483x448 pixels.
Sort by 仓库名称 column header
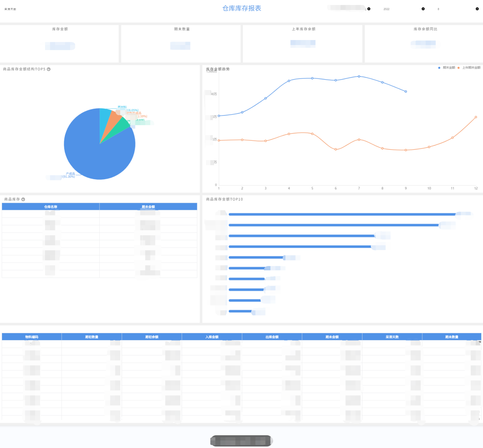pos(51,207)
